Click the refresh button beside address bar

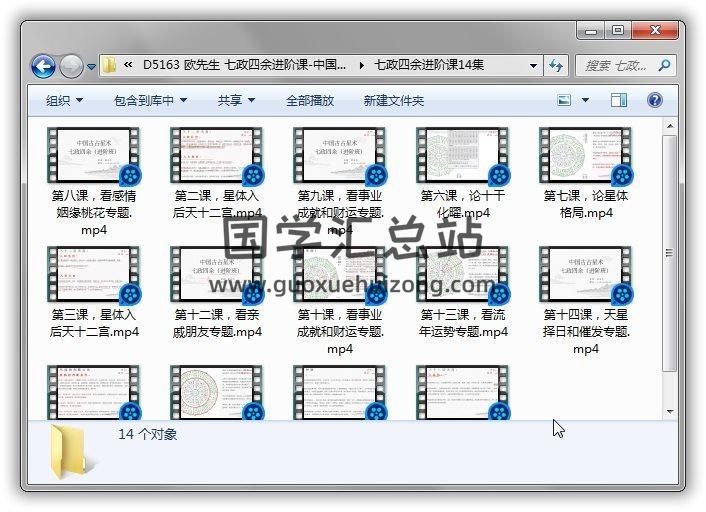pos(556,66)
